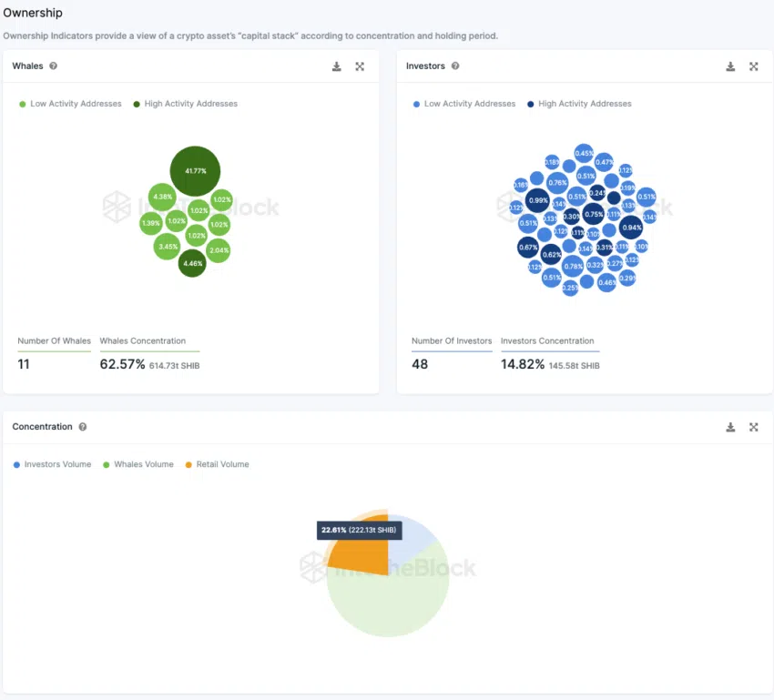
Task: Toggle High Activity Addresses in Whales legend
Action: click(x=186, y=104)
